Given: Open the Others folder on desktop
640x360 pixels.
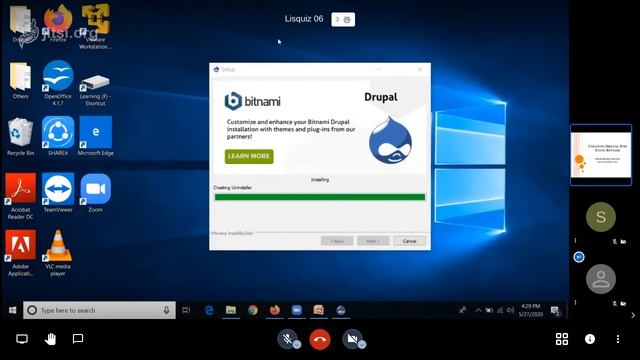Looking at the screenshot, I should (20, 80).
